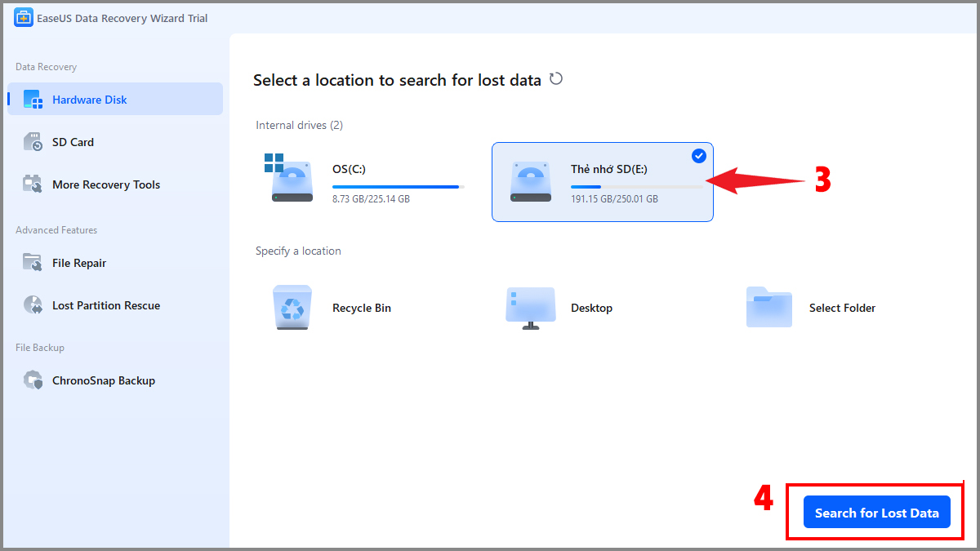Choose the Select Folder label
980x551 pixels.
pos(842,308)
